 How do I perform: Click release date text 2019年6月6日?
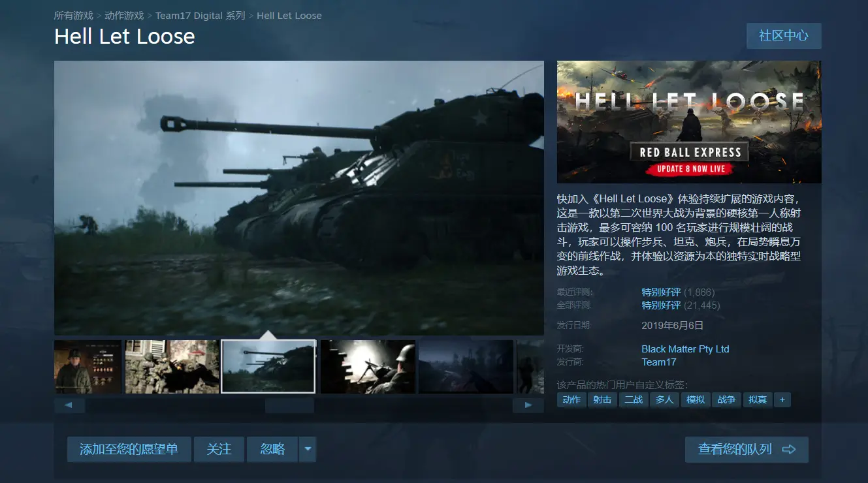[672, 325]
